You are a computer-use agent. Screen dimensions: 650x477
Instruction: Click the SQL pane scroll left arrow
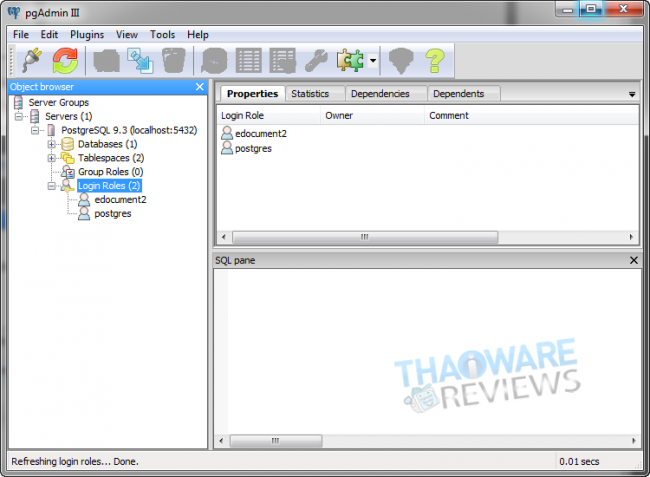pos(221,441)
